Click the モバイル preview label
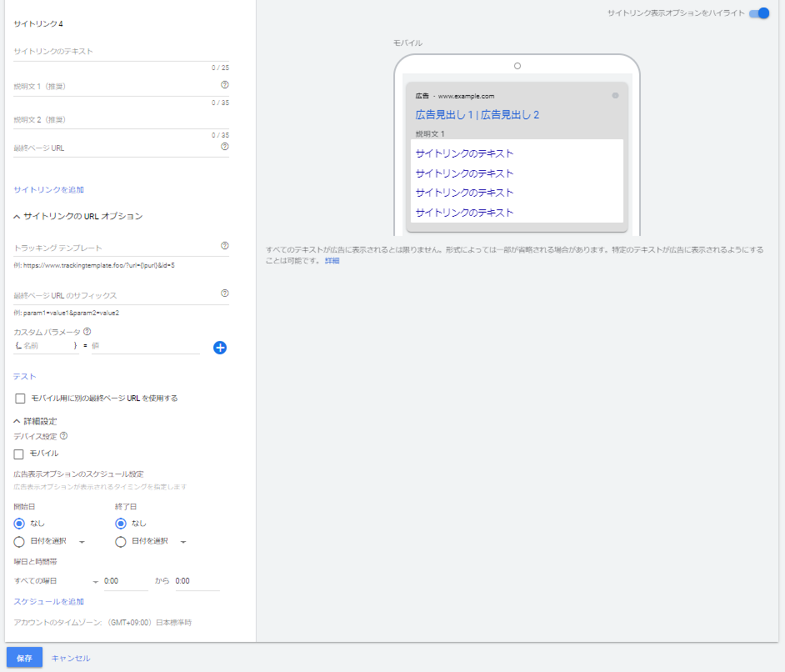This screenshot has height=672, width=785. click(x=407, y=43)
